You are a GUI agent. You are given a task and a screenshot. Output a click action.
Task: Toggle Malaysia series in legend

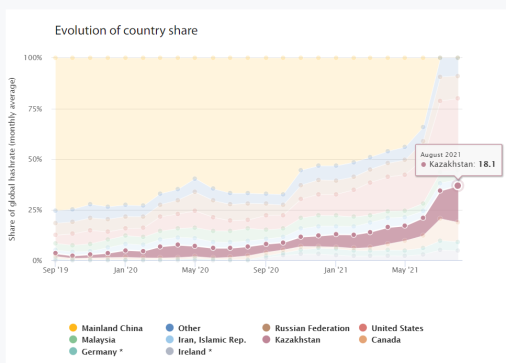[x=92, y=340]
